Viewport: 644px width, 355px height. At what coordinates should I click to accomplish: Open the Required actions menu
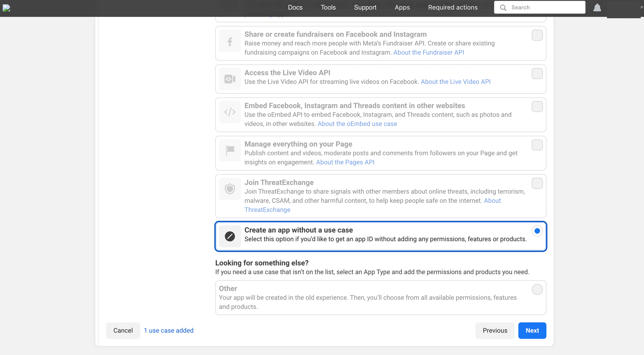[452, 7]
